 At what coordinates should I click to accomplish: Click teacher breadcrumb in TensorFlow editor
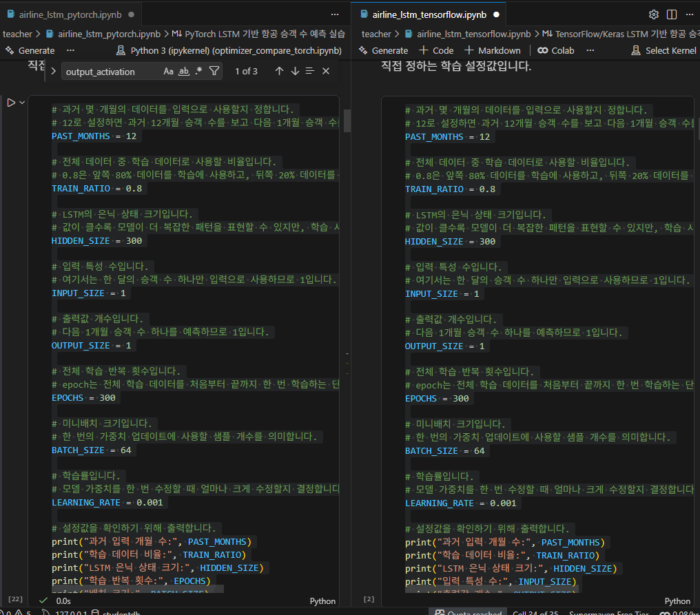(376, 34)
